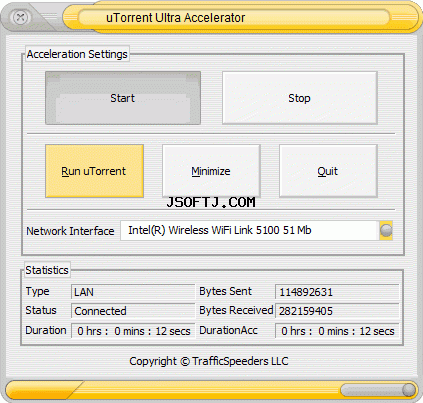Click the DurationAcc label
Image resolution: width=423 pixels, height=403 pixels.
pos(228,330)
